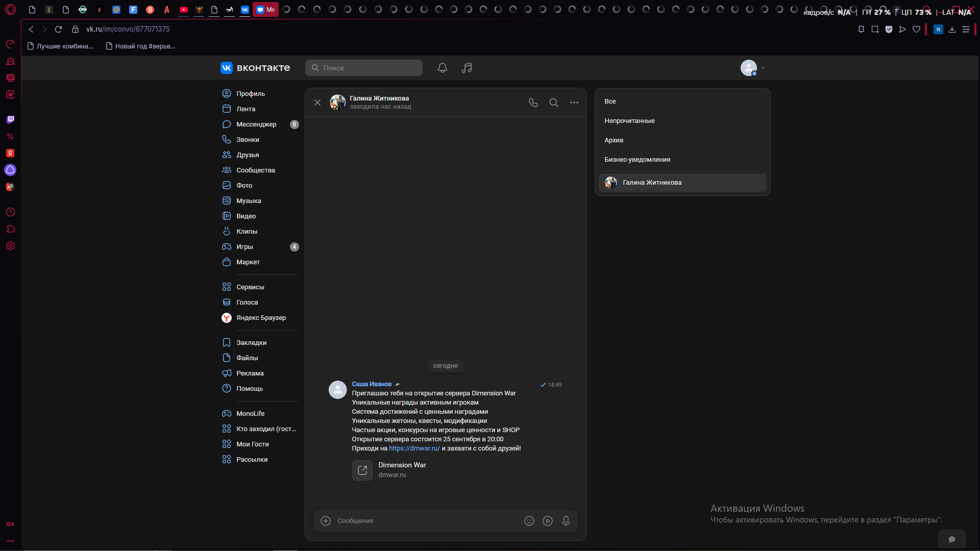Screen dimensions: 980x551
Task: Expand the profile avatar dropdown menu
Action: [x=753, y=68]
